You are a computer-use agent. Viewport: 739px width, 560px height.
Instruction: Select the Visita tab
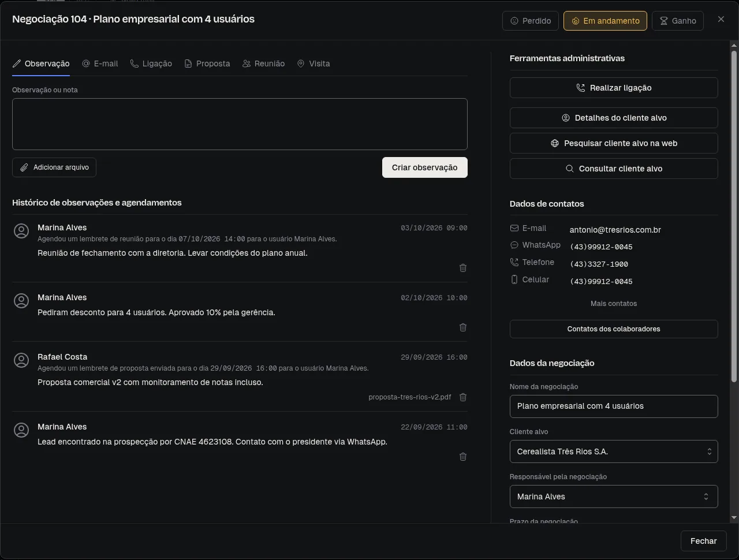313,64
